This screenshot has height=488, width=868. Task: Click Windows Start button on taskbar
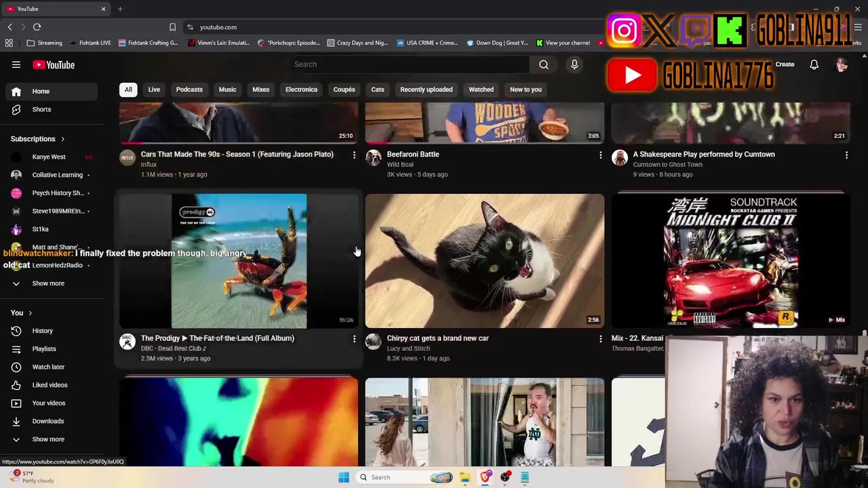pos(344,477)
